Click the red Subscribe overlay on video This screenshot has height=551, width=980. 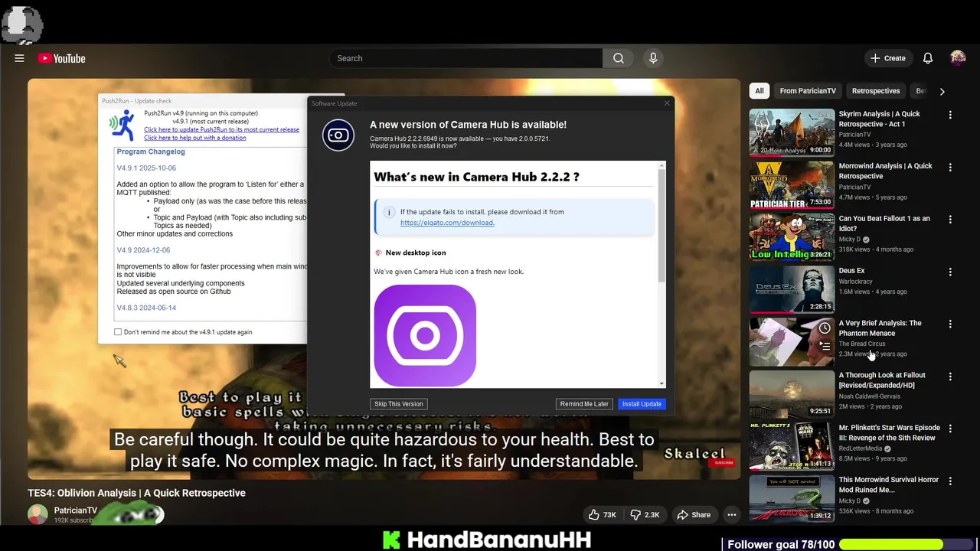tap(722, 463)
